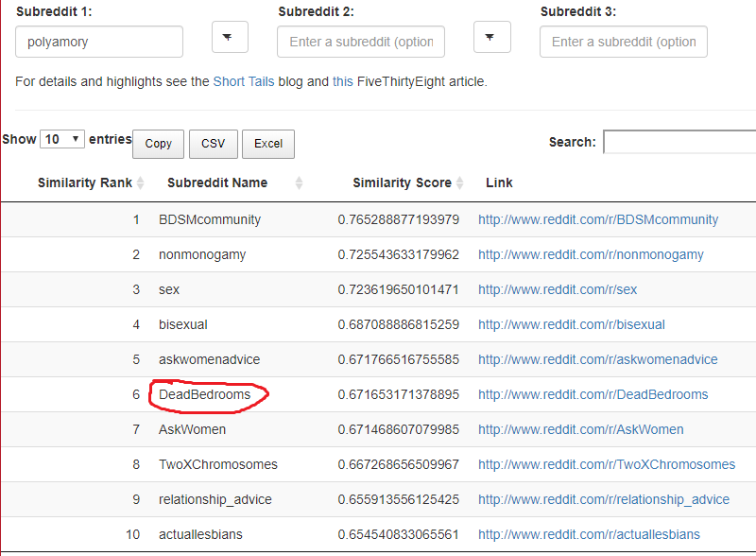The image size is (756, 556).
Task: Select the BDSMcommunity name cell
Action: (x=210, y=219)
